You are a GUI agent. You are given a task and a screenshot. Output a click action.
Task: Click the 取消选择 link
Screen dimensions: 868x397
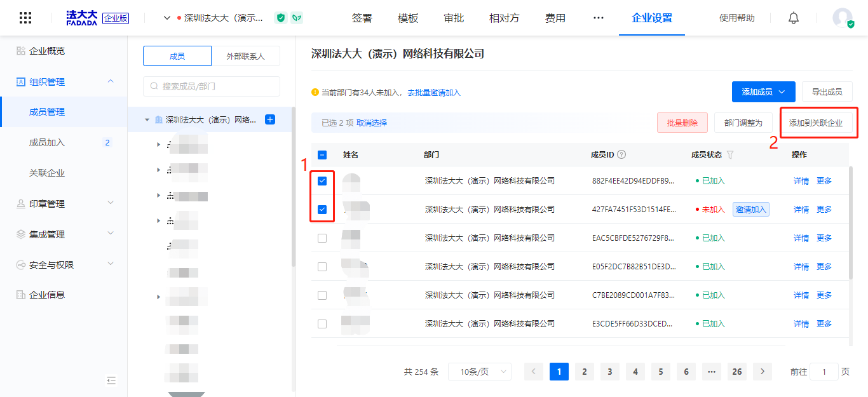[x=372, y=123]
